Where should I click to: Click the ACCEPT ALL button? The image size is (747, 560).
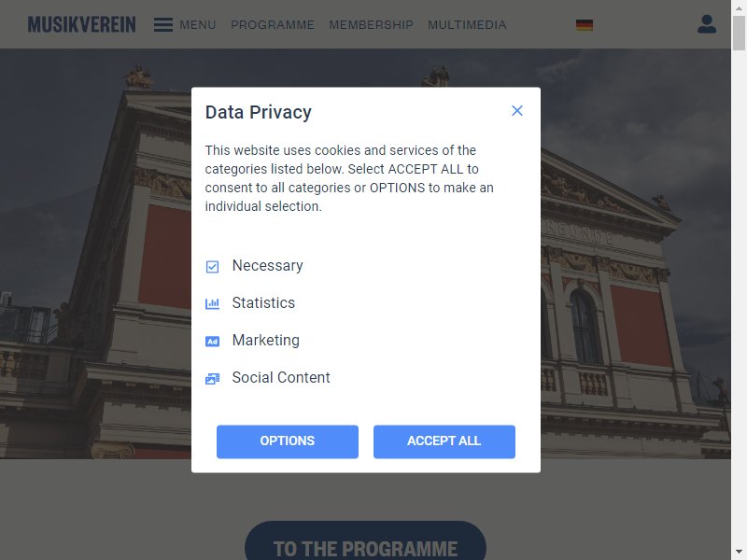[x=444, y=441]
